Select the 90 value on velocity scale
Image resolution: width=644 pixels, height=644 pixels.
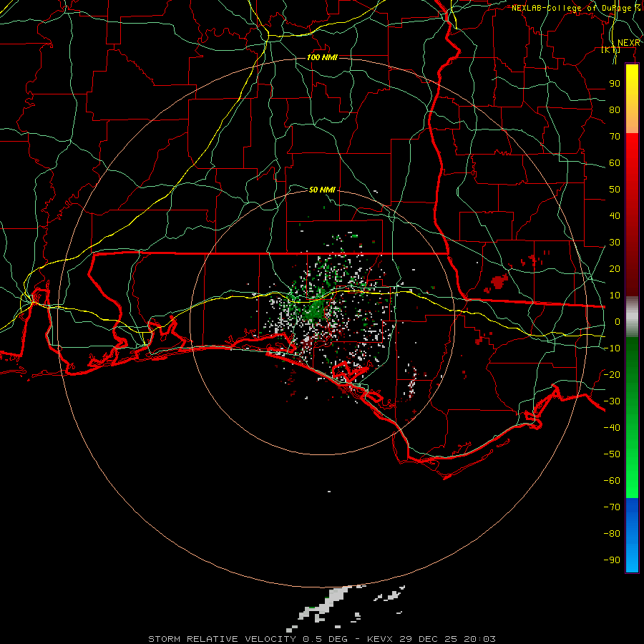615,84
